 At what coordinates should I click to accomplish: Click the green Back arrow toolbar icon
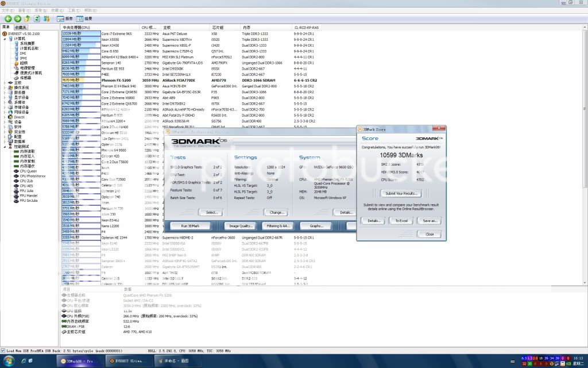point(8,18)
